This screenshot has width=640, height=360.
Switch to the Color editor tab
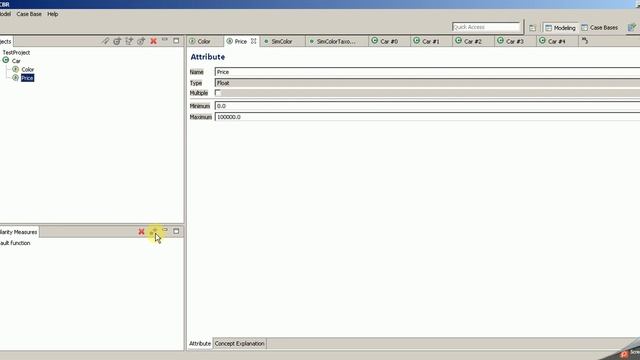tap(204, 41)
